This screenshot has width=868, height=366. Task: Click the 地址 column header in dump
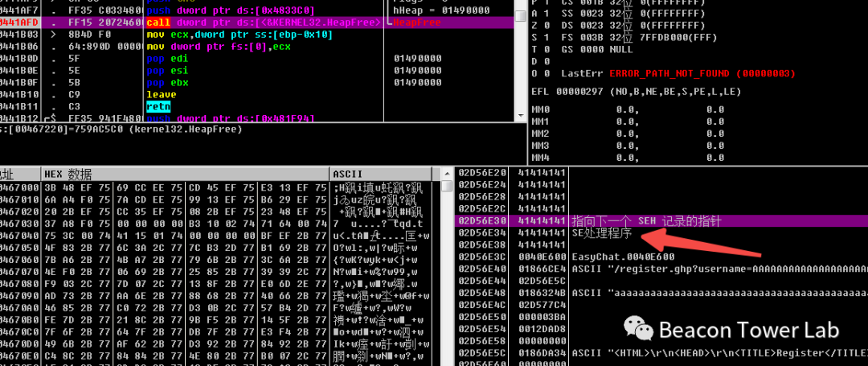coord(20,174)
